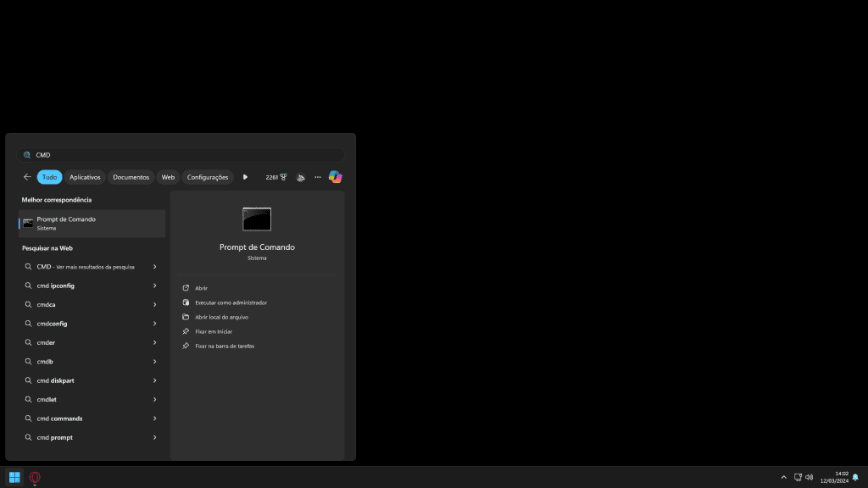
Task: Switch to Web tab
Action: 168,177
